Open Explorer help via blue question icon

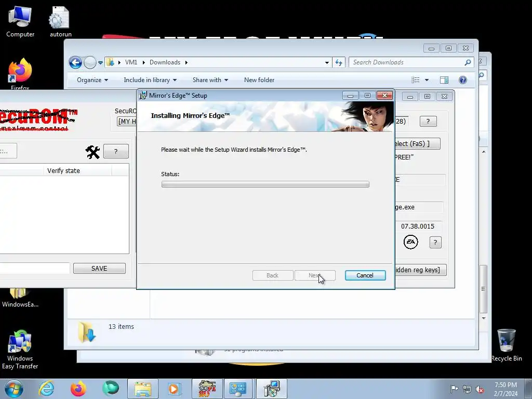pos(463,79)
